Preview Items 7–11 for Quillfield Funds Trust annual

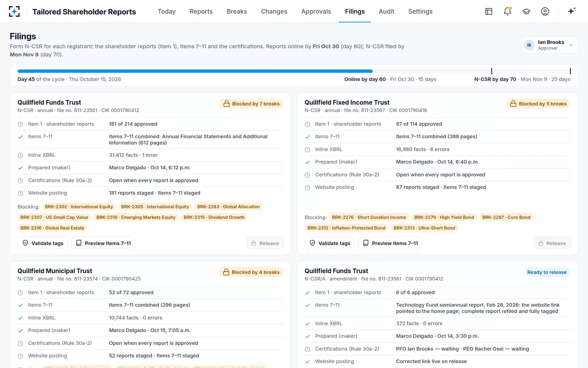(x=103, y=243)
